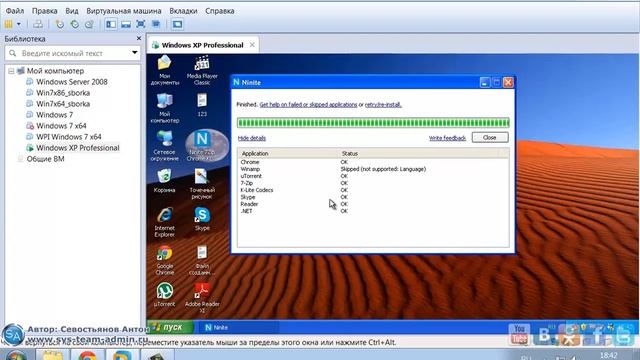The image size is (640, 360).
Task: Click the host taskbar clock showing 18:42
Action: [609, 356]
